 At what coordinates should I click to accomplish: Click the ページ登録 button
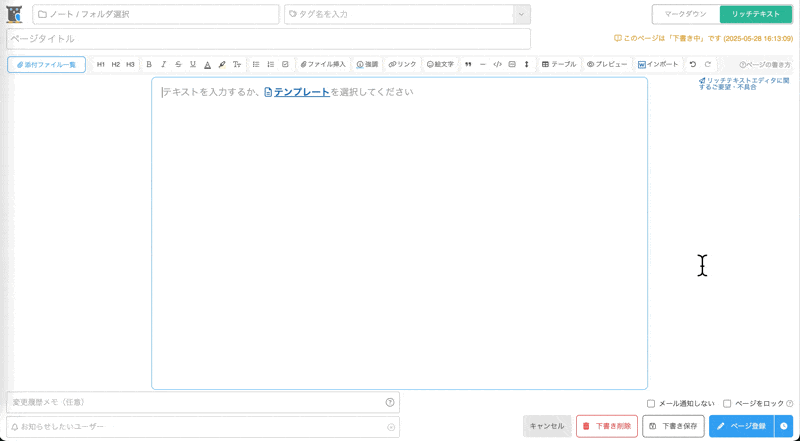pyautogui.click(x=741, y=426)
